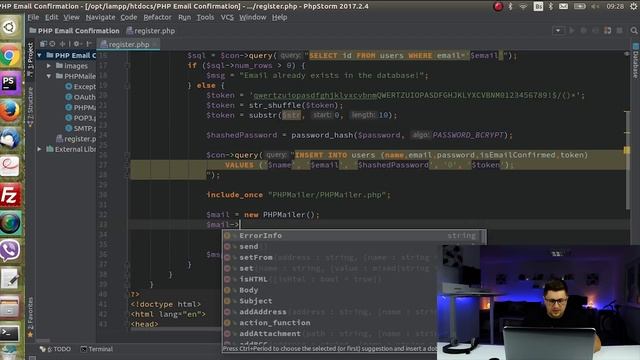Select the POP3 file in project tree
Viewport: 640px width, 360px height.
click(x=80, y=118)
